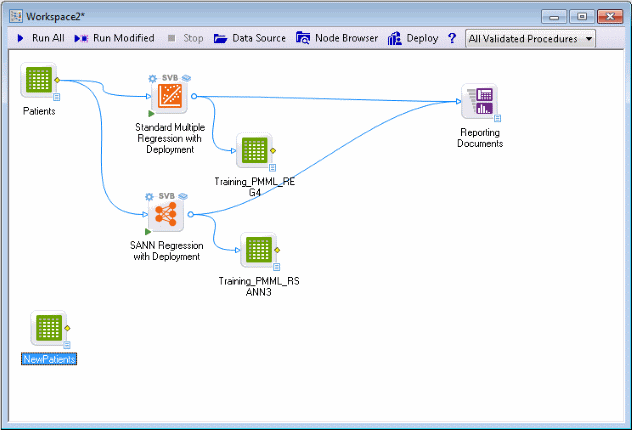Click the Training_PMML_REG4 label text
This screenshot has height=430, width=632.
click(x=254, y=187)
